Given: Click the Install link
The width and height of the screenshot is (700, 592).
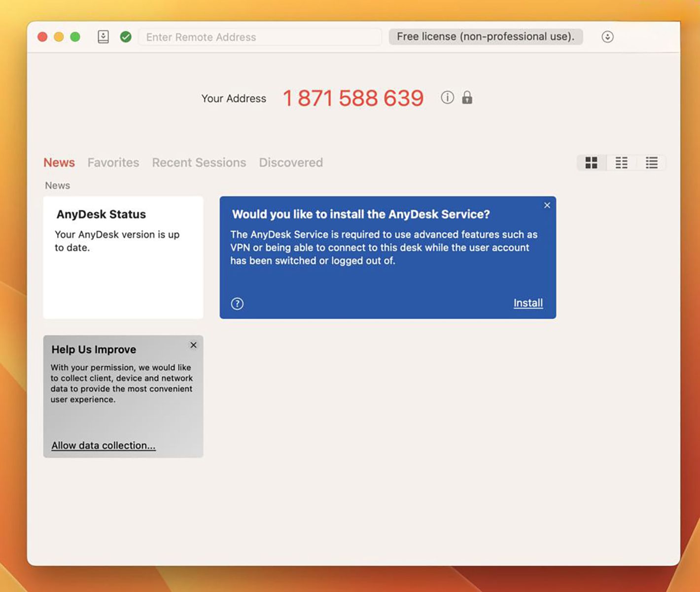Looking at the screenshot, I should (528, 303).
